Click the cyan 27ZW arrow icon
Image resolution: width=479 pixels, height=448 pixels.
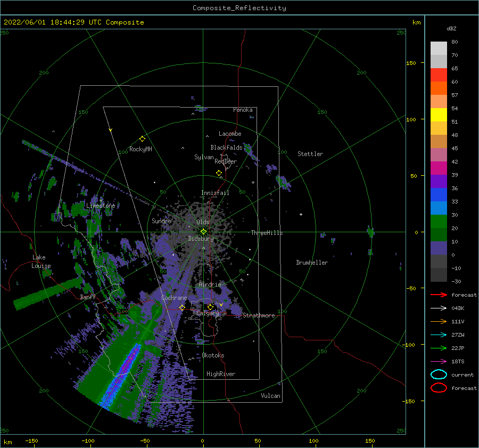[439, 335]
